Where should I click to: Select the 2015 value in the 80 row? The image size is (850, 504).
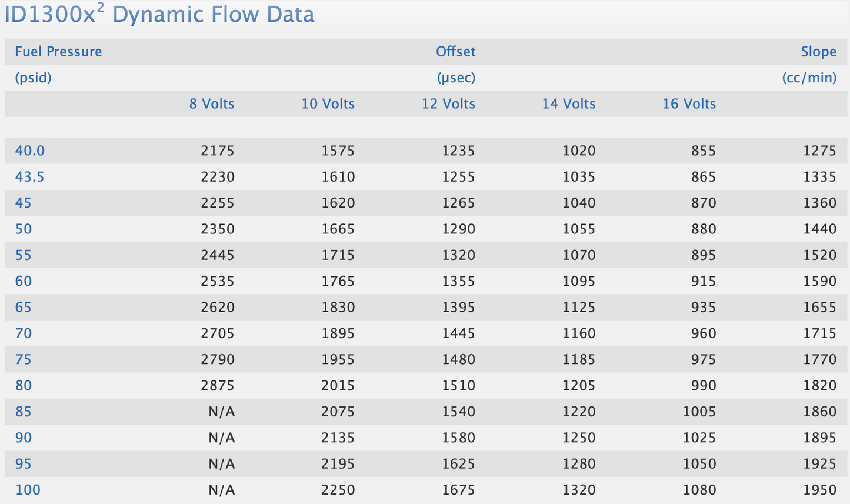[338, 386]
